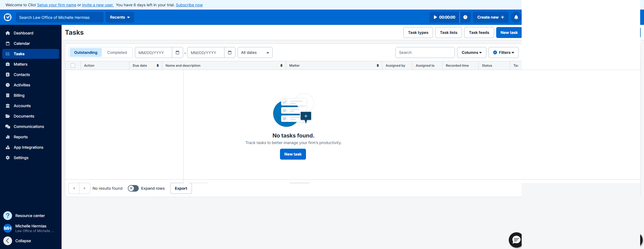Go to next page arrow
This screenshot has width=644, height=249.
point(85,188)
